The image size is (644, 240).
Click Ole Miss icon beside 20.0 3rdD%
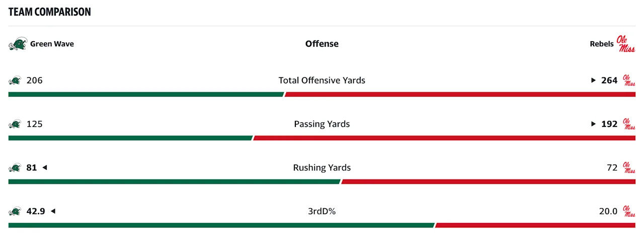tap(629, 211)
